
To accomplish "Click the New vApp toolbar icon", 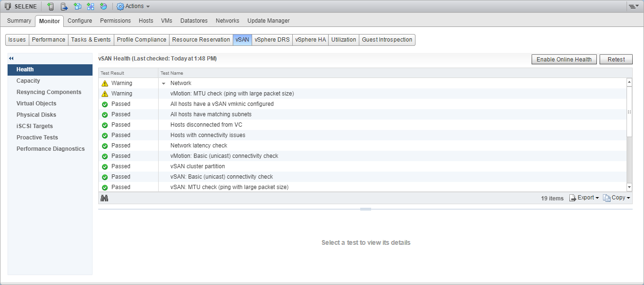I will (x=90, y=7).
